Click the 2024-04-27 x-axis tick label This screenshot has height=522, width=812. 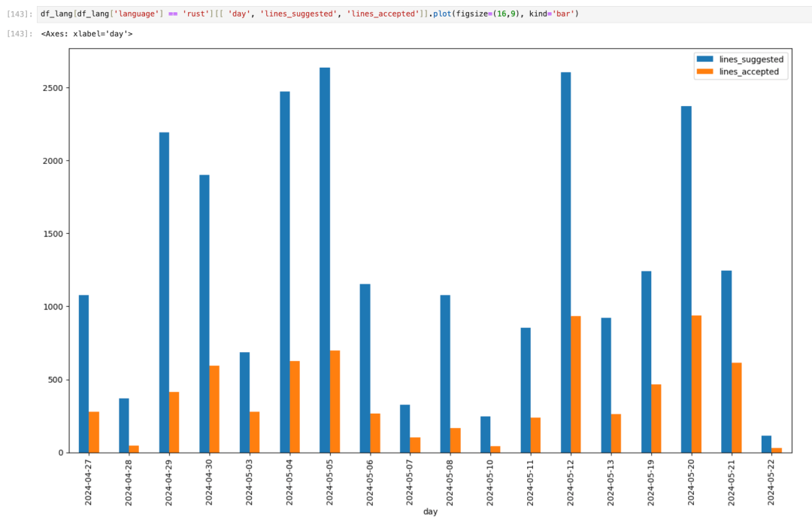pyautogui.click(x=89, y=482)
